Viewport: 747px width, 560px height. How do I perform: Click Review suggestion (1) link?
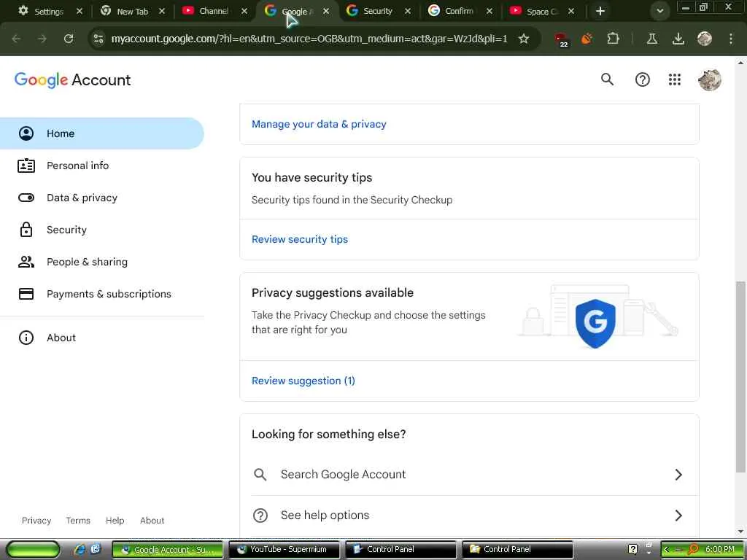(x=303, y=381)
